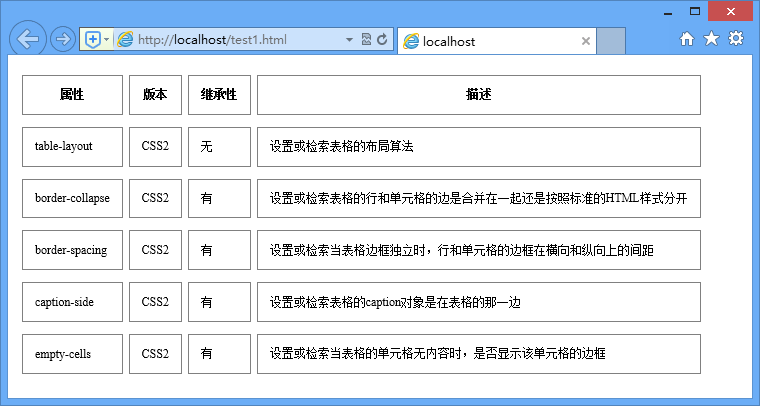The height and width of the screenshot is (406, 760).
Task: Click the browser Forward arrow button
Action: click(x=62, y=40)
